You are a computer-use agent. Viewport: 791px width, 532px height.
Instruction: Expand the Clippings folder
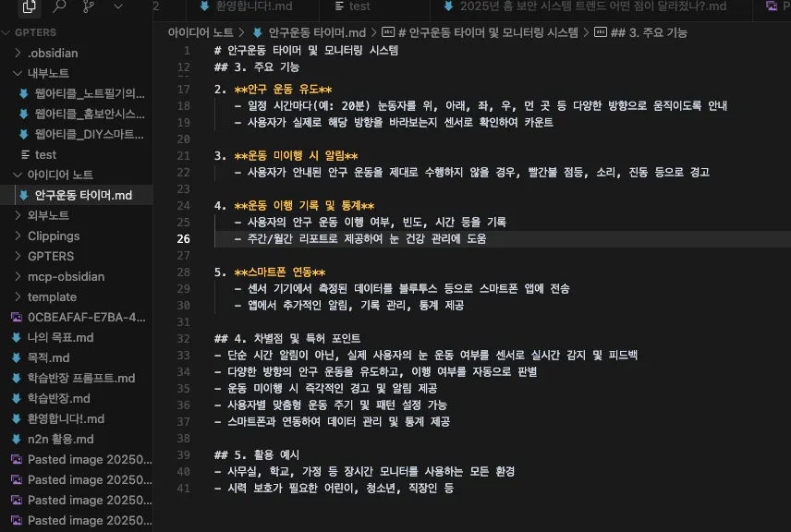54,236
